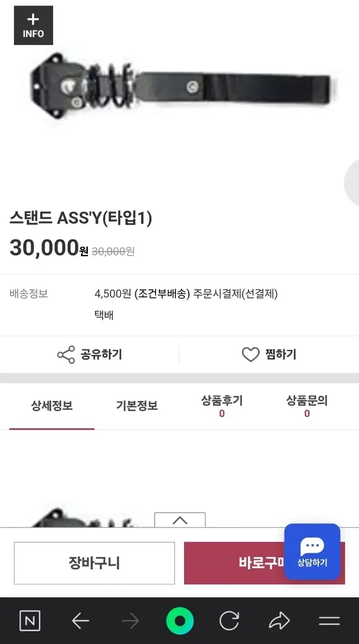Image resolution: width=359 pixels, height=644 pixels.
Task: Open the 상품후기 reviews tab
Action: click(222, 406)
